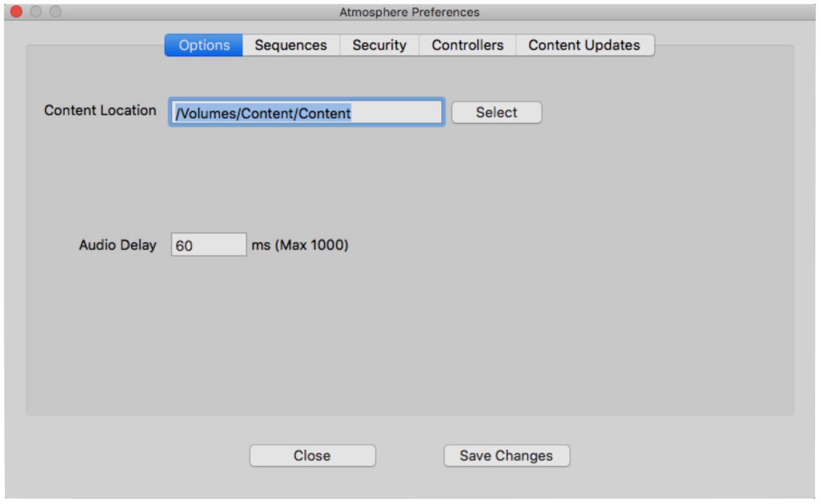Image resolution: width=821 pixels, height=504 pixels.
Task: Click the ms (Max 1000) label text
Action: click(300, 245)
